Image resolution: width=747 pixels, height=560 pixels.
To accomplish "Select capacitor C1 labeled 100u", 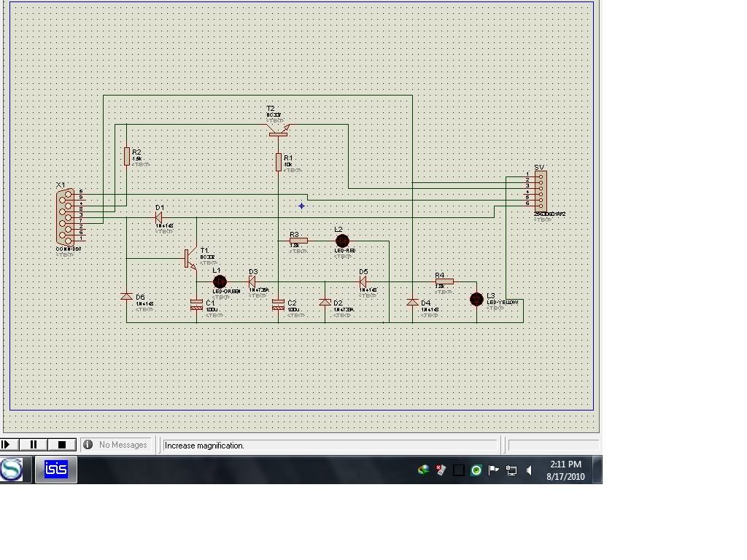I will click(196, 305).
